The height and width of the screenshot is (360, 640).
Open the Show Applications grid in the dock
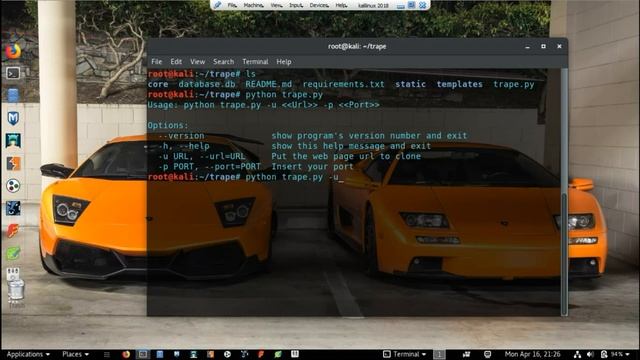(x=13, y=273)
